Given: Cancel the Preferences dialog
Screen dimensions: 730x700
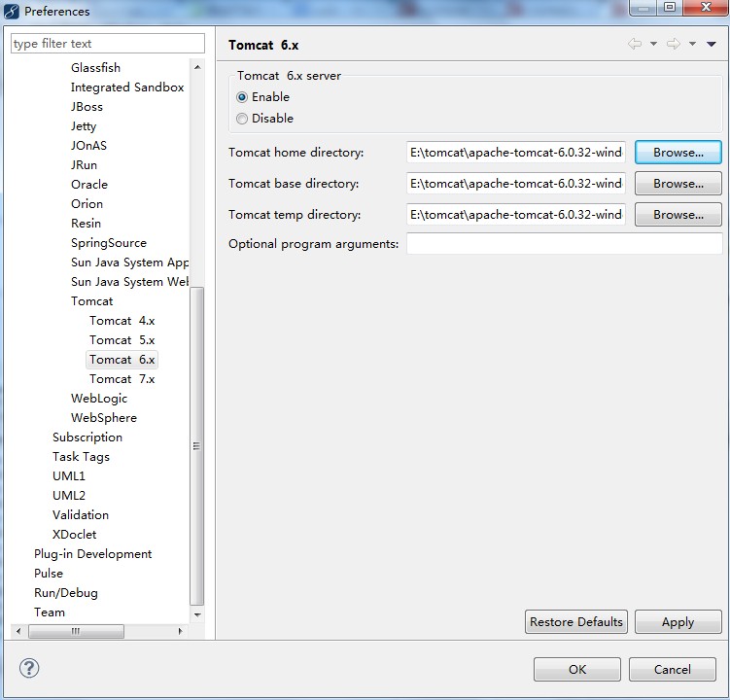Looking at the screenshot, I should tap(673, 669).
